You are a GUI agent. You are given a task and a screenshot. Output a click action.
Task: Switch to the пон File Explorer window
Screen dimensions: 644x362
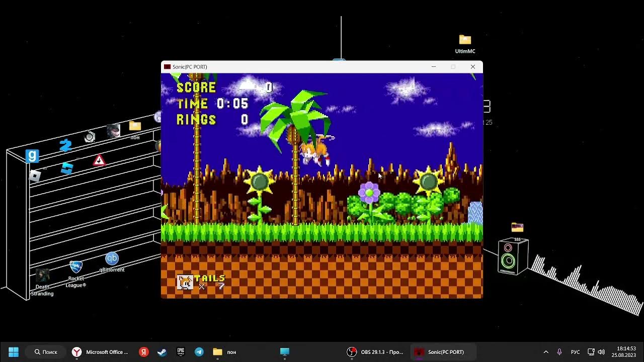(x=225, y=352)
